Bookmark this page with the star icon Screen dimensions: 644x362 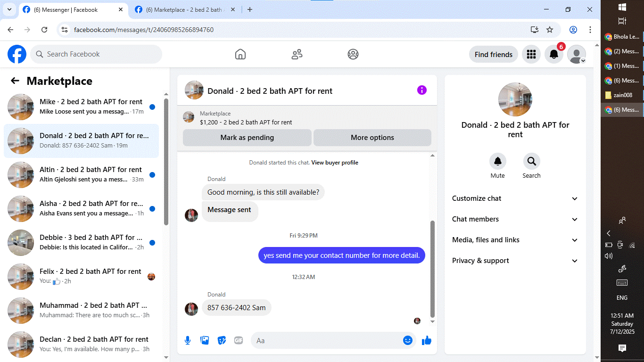(x=550, y=30)
